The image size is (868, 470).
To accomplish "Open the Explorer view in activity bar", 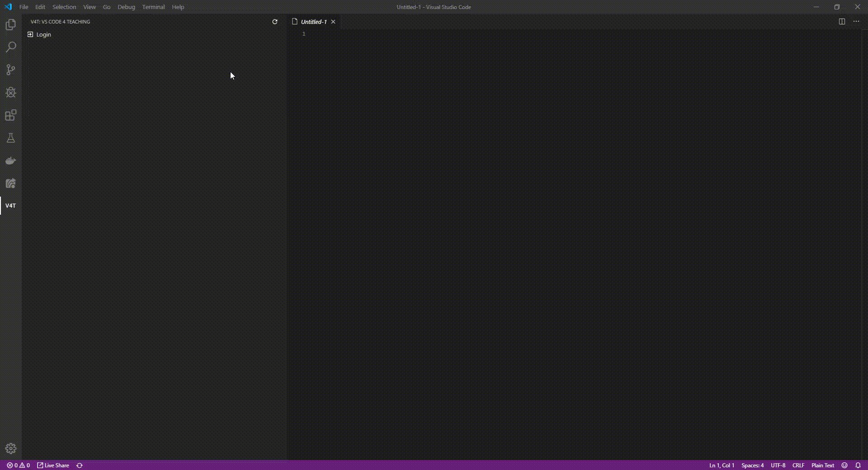I will coord(11,24).
